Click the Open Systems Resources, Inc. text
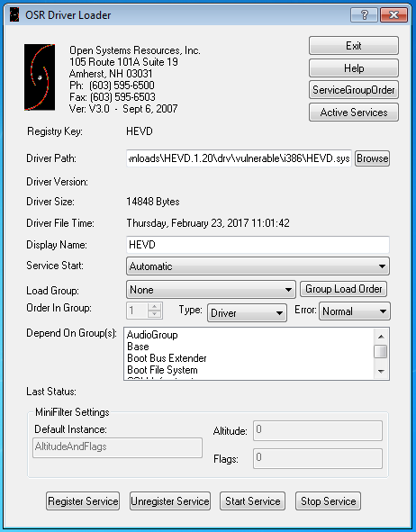This screenshot has height=532, width=416. point(135,50)
